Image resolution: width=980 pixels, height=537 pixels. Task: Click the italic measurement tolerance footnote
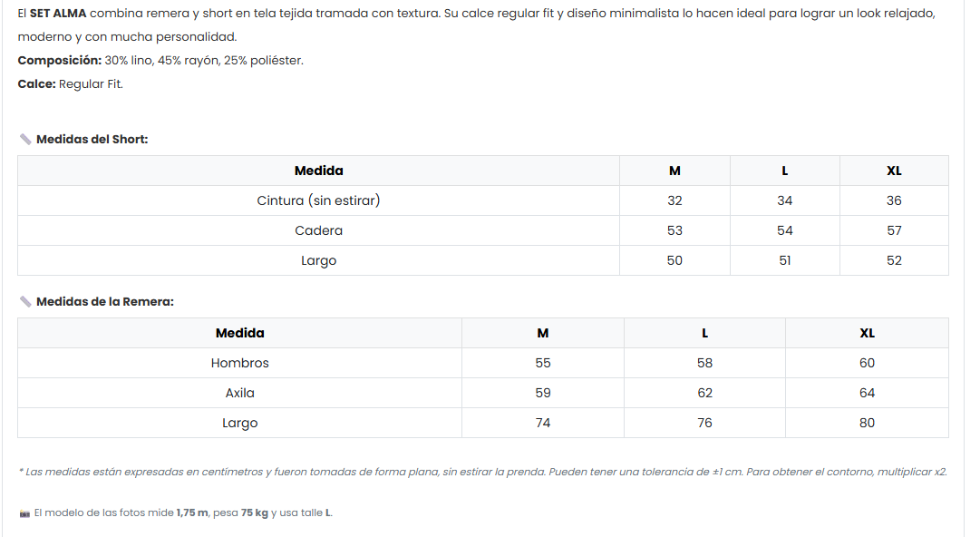pos(482,472)
